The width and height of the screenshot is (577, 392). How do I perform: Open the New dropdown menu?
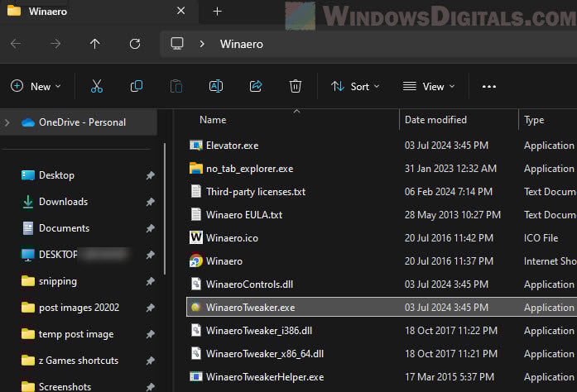tap(36, 86)
